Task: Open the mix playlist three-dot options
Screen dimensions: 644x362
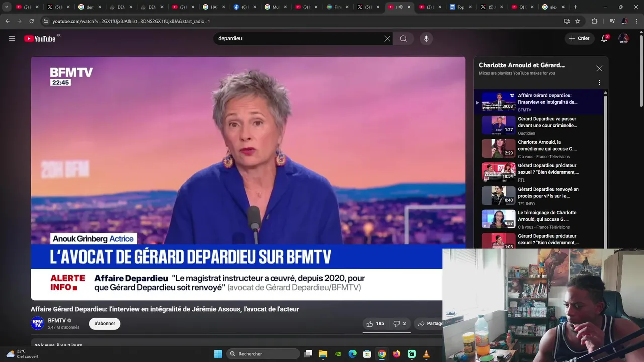Action: (x=599, y=83)
